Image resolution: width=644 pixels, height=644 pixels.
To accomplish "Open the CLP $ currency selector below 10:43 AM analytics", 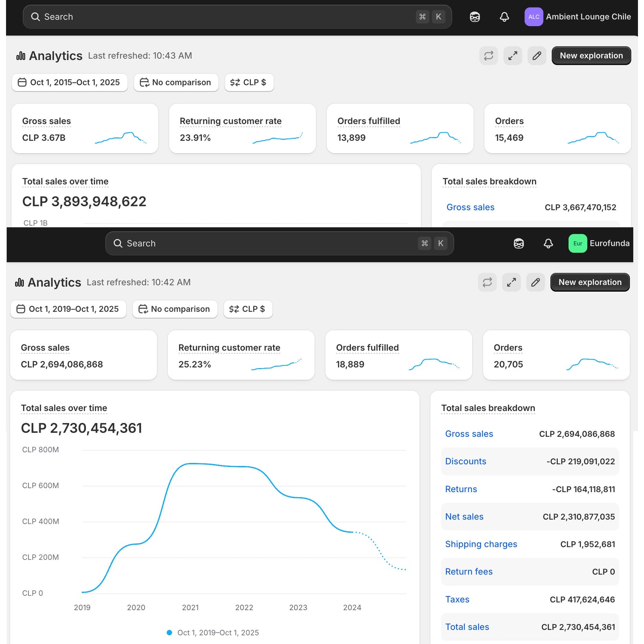I will coord(249,82).
